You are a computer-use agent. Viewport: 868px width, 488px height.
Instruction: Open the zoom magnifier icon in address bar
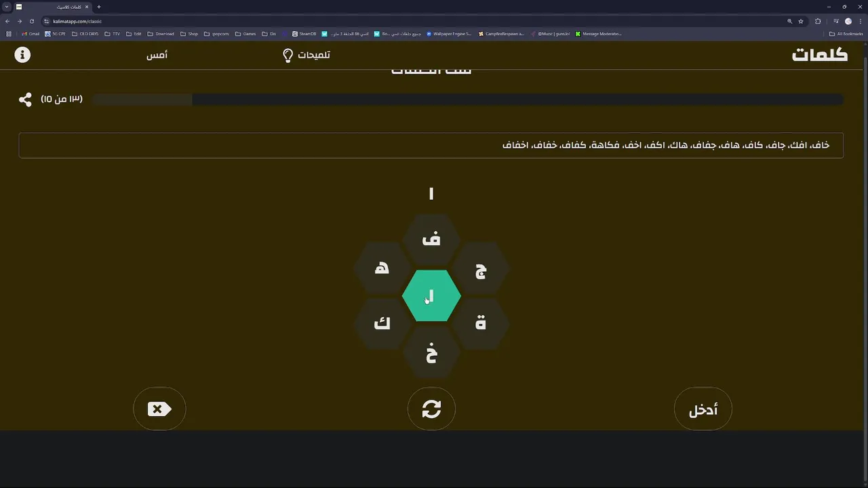click(x=789, y=21)
